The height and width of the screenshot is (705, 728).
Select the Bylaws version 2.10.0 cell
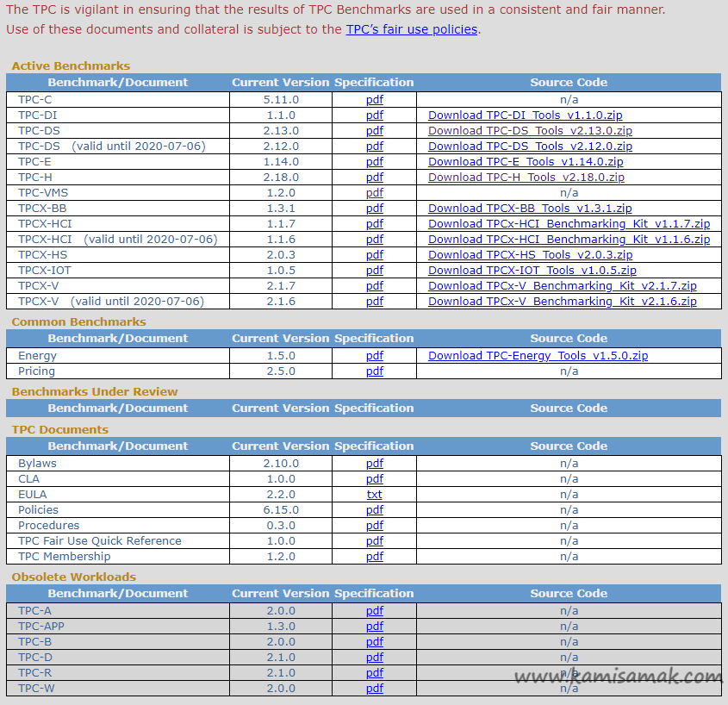click(281, 464)
